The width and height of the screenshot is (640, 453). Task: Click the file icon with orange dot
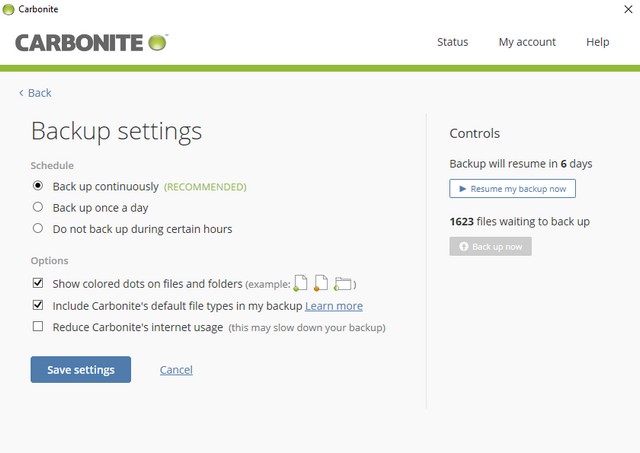(321, 284)
